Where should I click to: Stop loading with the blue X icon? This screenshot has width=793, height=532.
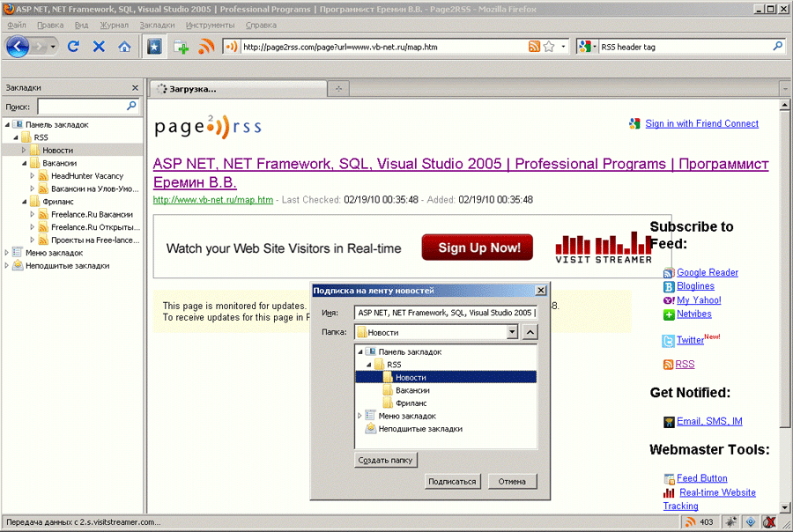tap(99, 47)
